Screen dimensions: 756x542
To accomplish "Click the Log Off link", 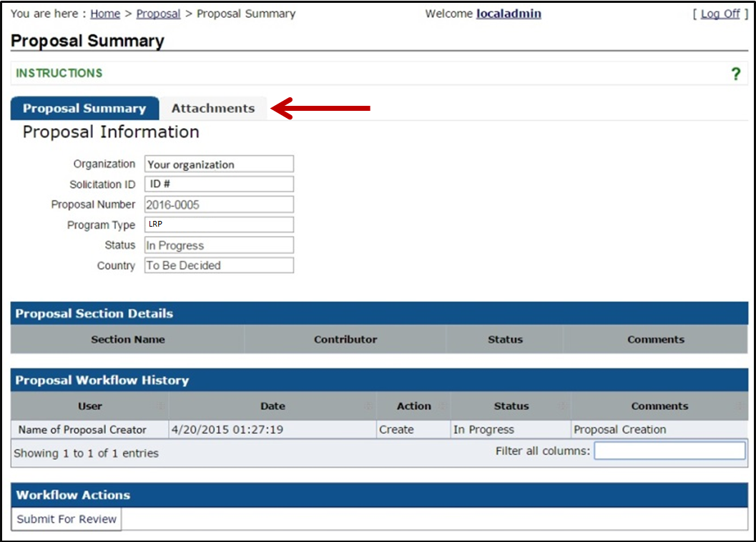I will tap(720, 14).
